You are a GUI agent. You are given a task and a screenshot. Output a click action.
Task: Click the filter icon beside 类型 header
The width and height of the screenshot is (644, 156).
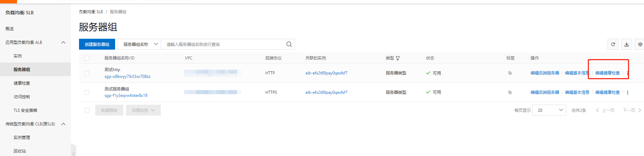[x=398, y=58]
